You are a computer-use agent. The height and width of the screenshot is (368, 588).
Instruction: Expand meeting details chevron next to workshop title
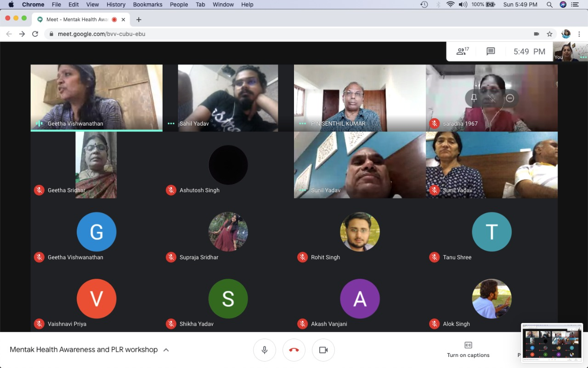166,350
